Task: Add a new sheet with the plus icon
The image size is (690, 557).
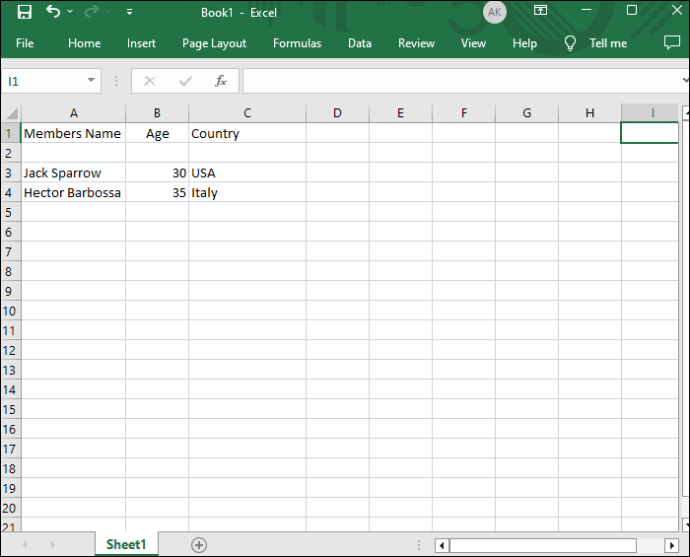Action: (199, 545)
